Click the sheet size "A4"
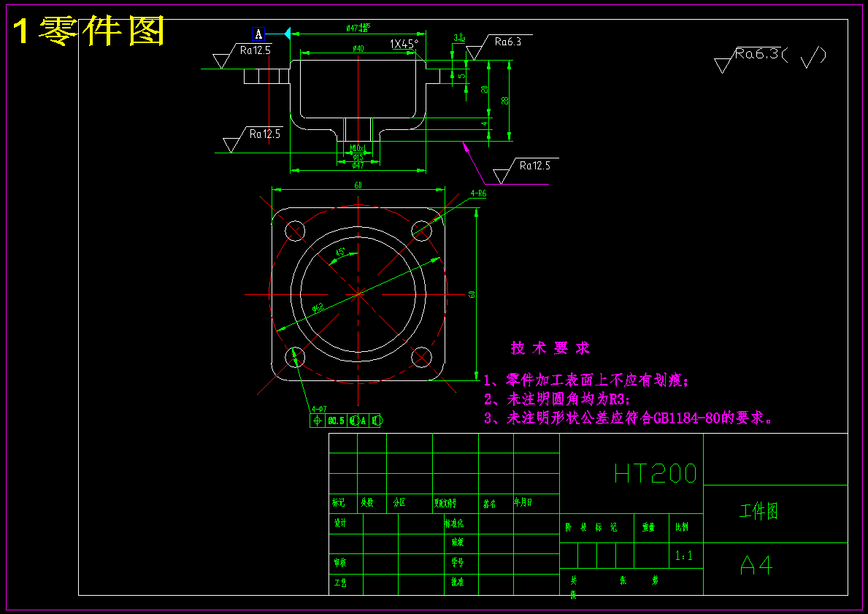 (x=756, y=565)
